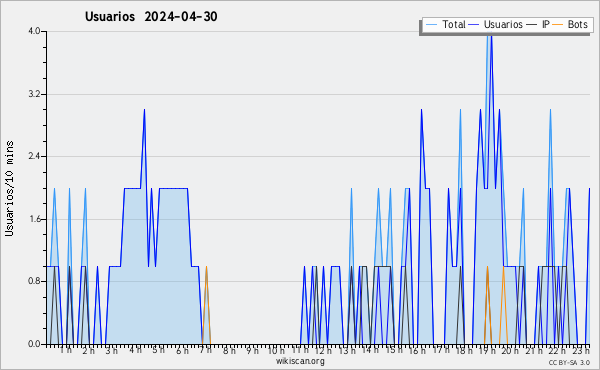
Task: Click the "9 h" x-axis label
Action: coord(252,350)
